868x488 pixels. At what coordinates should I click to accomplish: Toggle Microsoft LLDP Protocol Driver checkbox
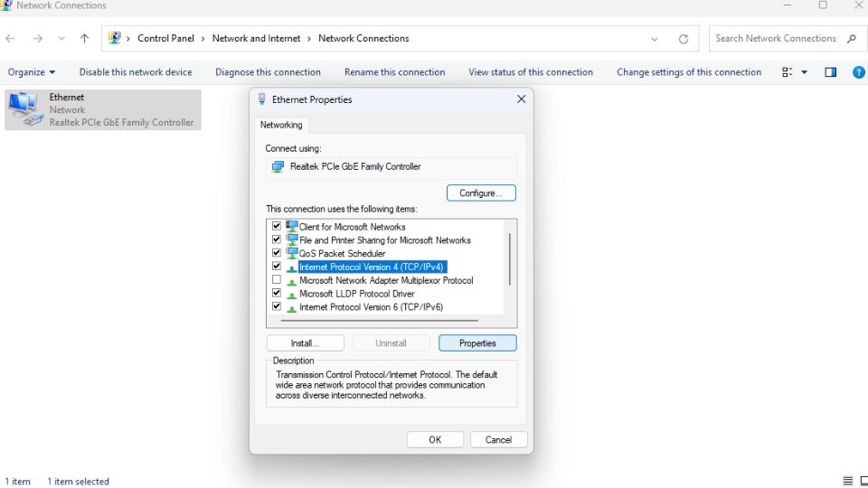point(277,293)
